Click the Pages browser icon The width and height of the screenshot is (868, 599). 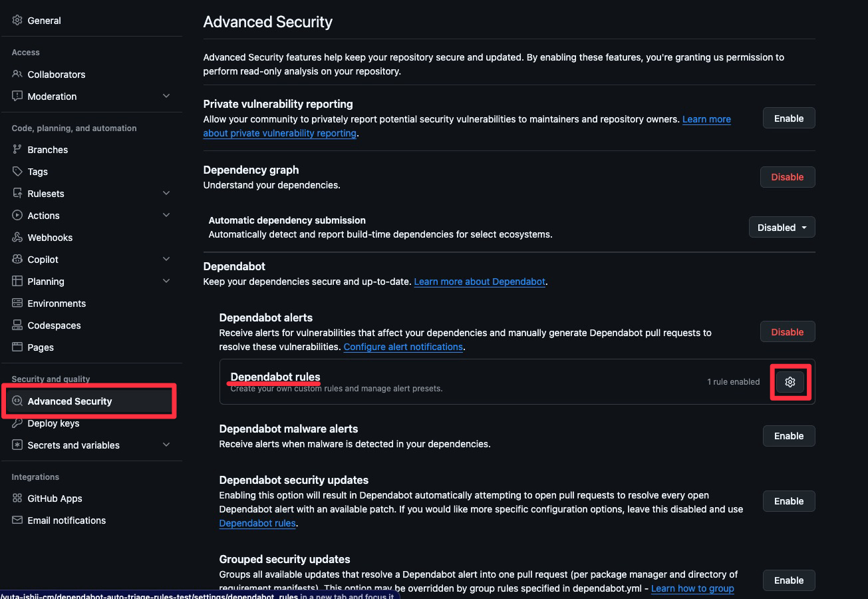(17, 347)
